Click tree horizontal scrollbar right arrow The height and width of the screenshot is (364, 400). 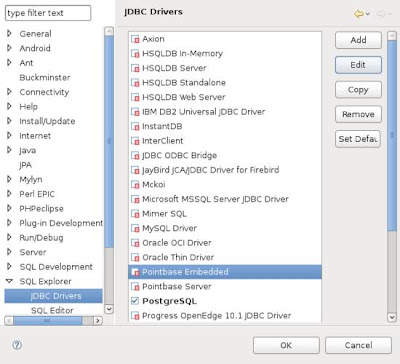click(x=98, y=321)
